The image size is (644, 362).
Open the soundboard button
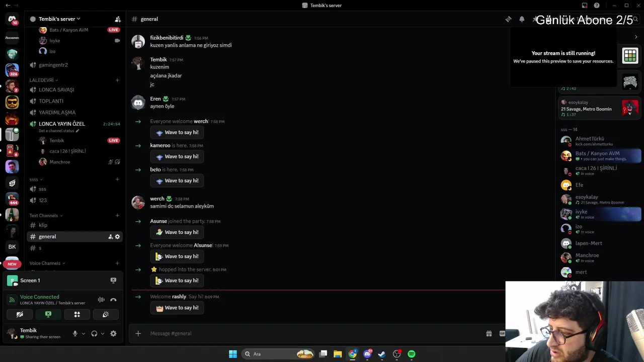106,314
